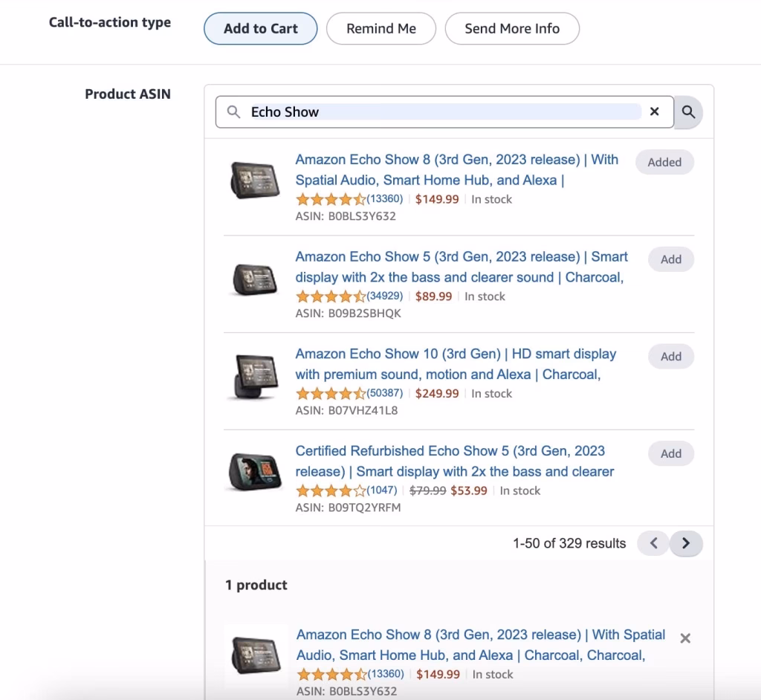Add the Echo Show 10 product
The image size is (761, 700).
pyautogui.click(x=671, y=356)
